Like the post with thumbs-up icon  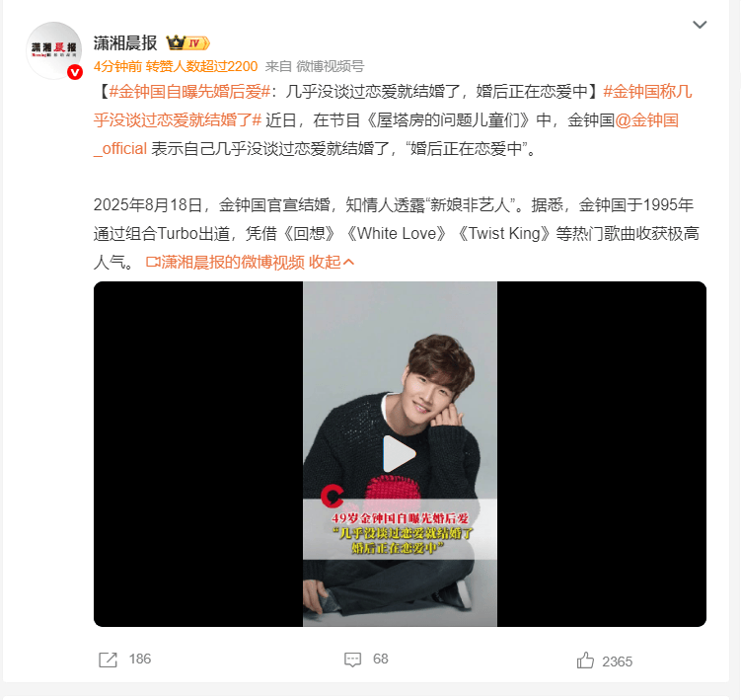585,661
